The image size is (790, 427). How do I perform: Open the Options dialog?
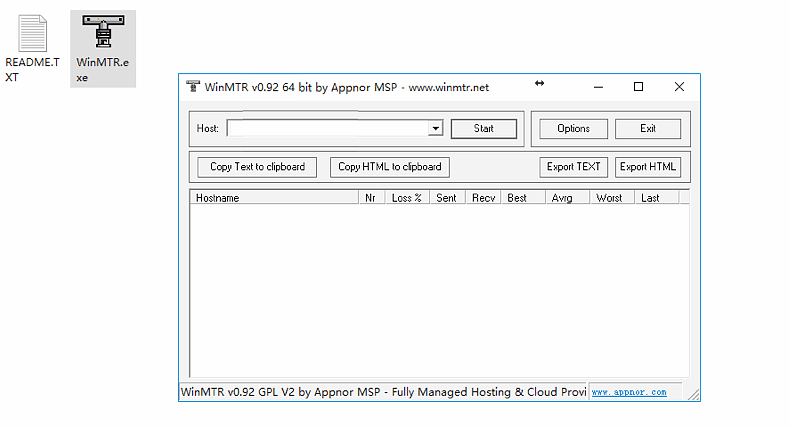[573, 129]
